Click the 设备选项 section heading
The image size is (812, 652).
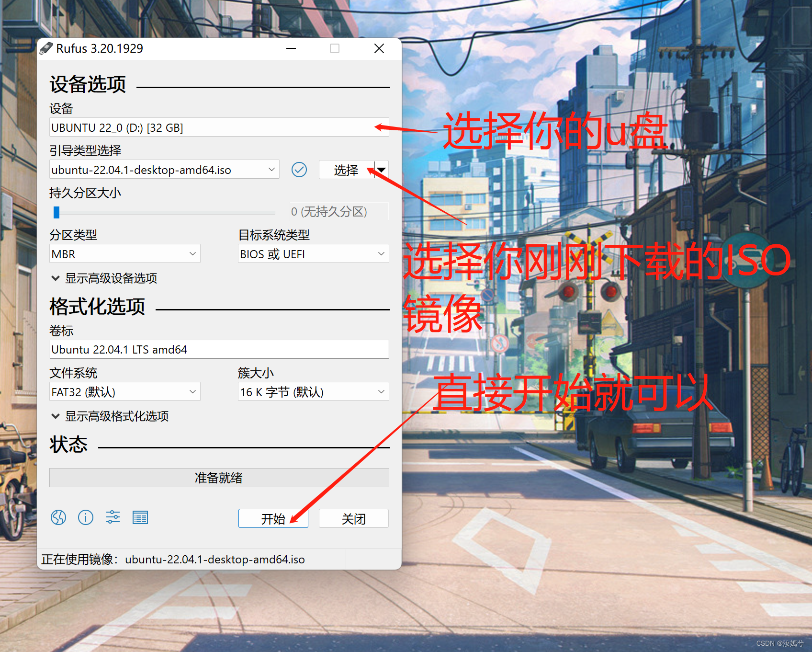coord(88,85)
